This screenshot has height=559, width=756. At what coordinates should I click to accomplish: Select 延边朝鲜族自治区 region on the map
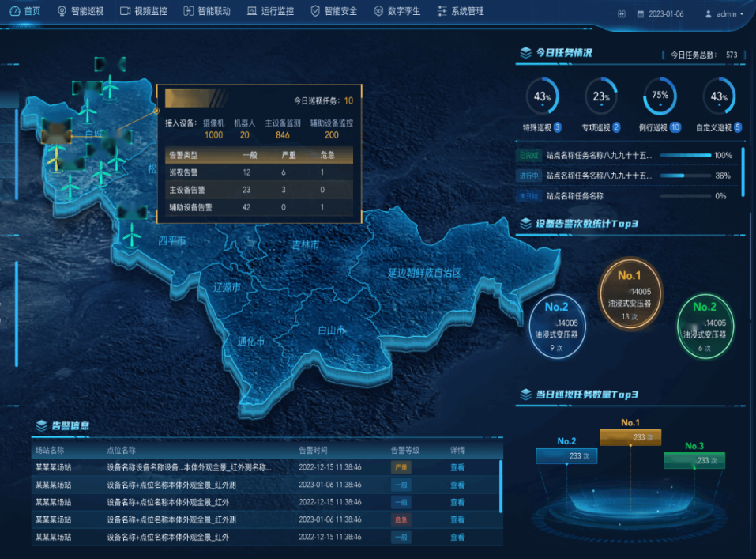(x=423, y=273)
